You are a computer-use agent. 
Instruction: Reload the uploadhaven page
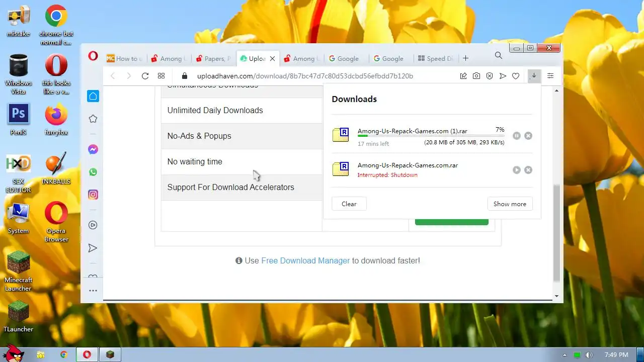coord(145,76)
